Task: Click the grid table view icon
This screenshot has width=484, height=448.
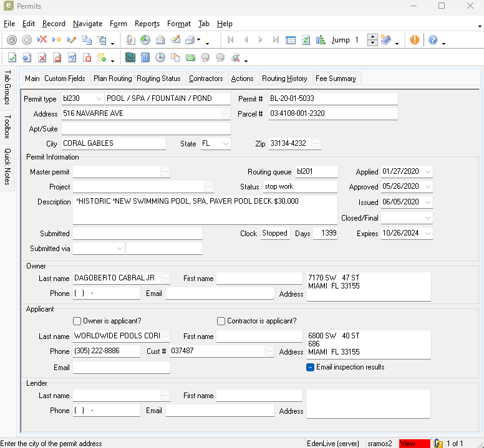Action: click(291, 40)
